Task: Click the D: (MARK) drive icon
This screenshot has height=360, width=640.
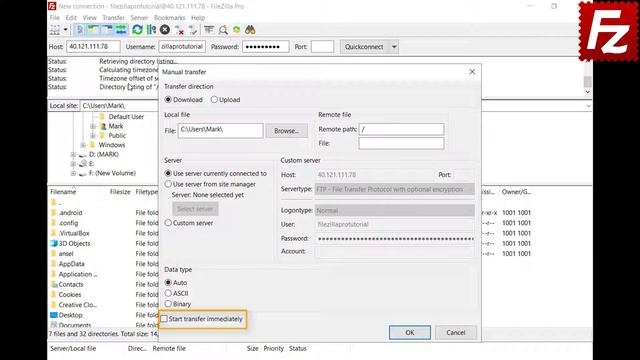Action: coord(83,155)
